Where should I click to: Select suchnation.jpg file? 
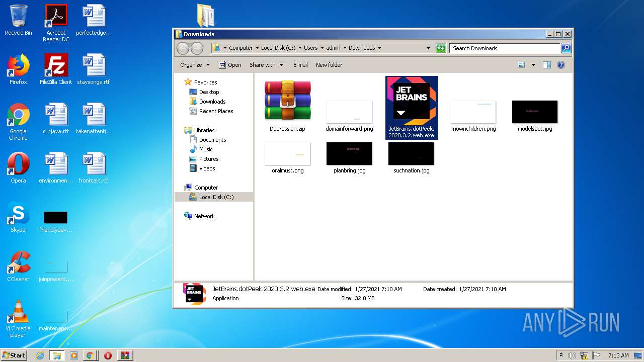pos(411,157)
